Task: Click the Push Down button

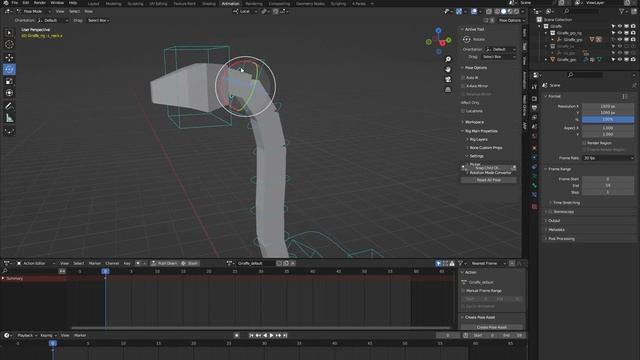Action: click(x=164, y=263)
